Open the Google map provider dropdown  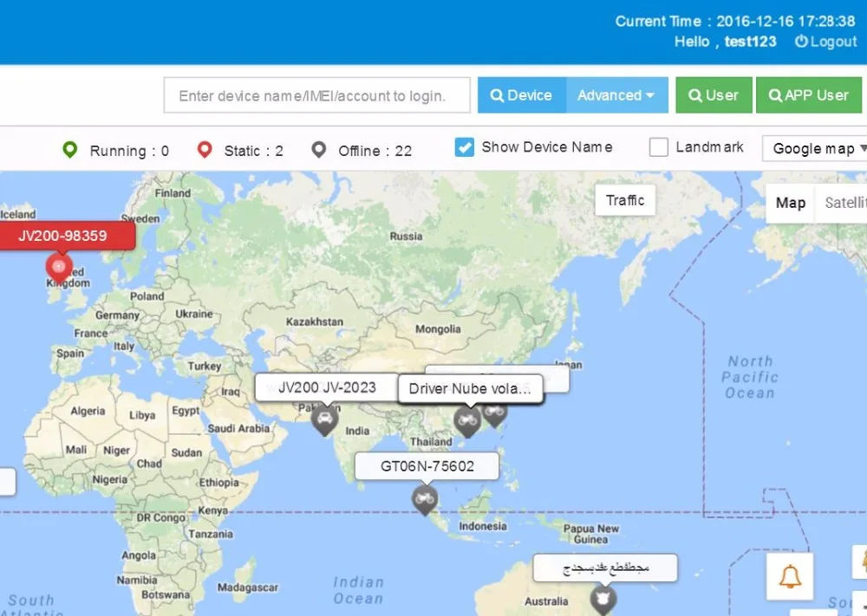(813, 148)
